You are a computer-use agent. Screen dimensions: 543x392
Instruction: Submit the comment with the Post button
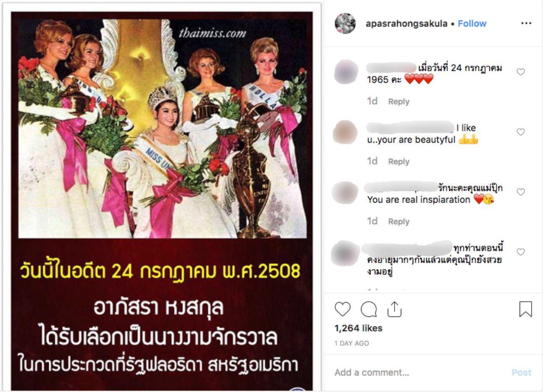pyautogui.click(x=521, y=373)
